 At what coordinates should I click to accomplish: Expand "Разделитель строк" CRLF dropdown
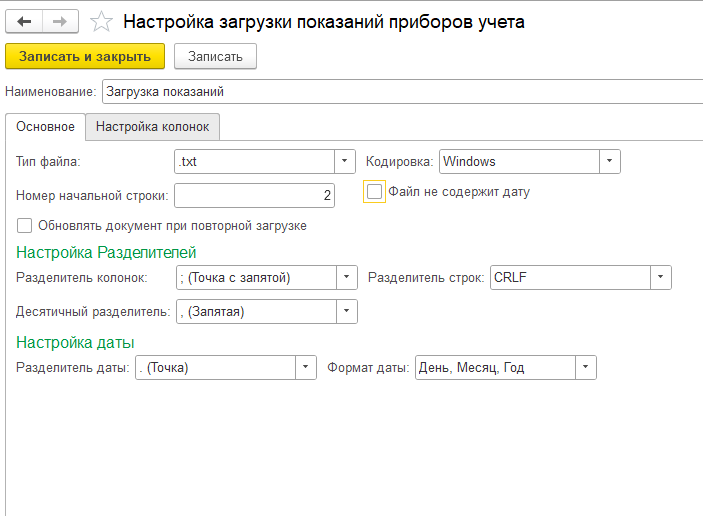(660, 278)
